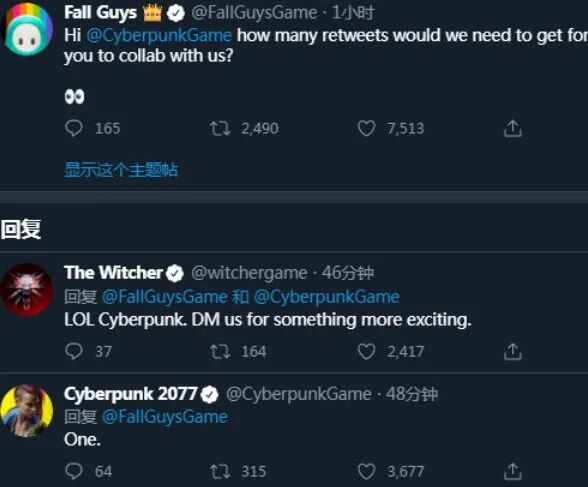588x487 pixels.
Task: Open the 显示这个主题帖 thread link
Action: [121, 169]
